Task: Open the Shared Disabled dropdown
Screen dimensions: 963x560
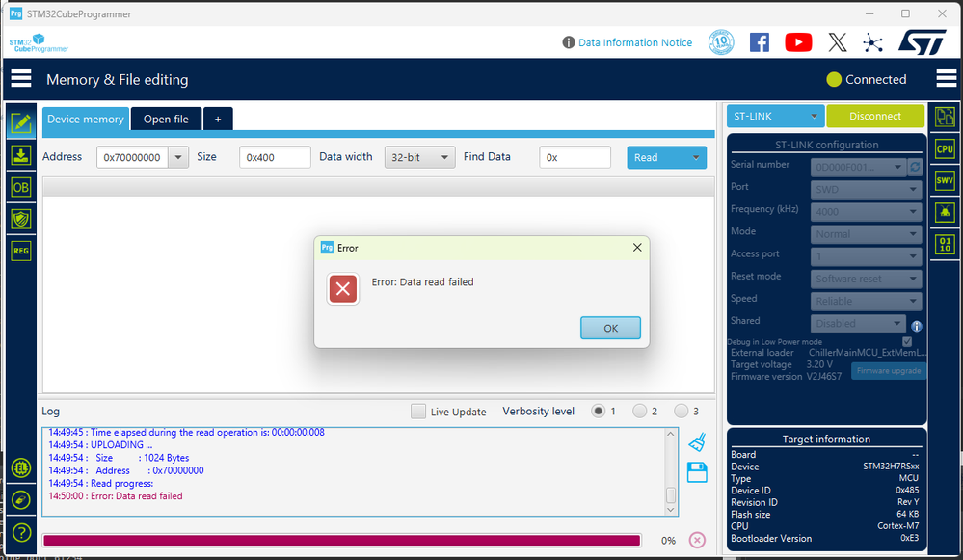Action: (x=859, y=323)
